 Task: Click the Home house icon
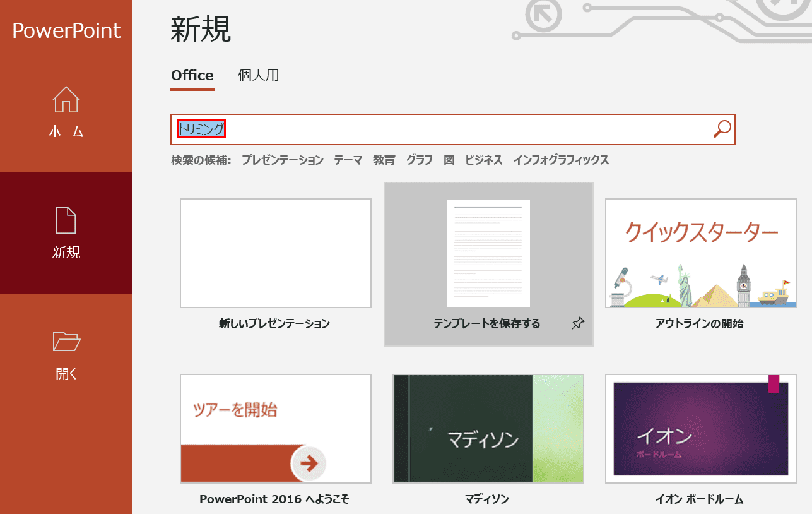(x=66, y=99)
